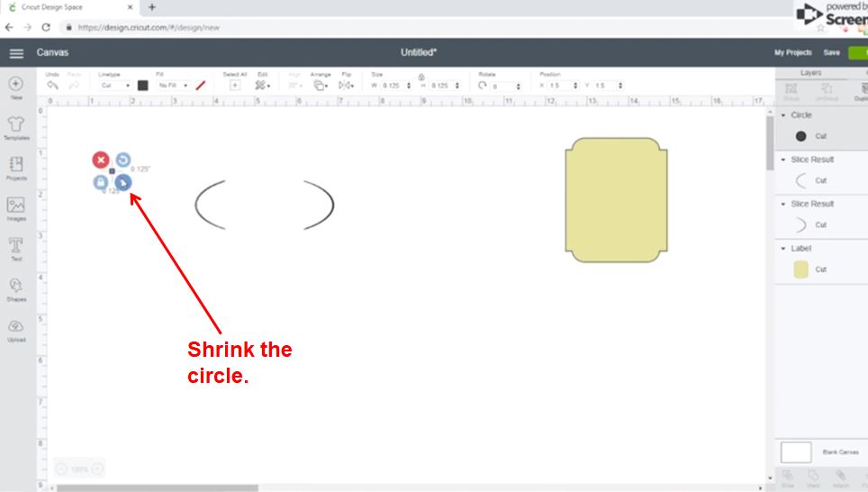
Task: Open the Arrange dropdown
Action: click(321, 85)
